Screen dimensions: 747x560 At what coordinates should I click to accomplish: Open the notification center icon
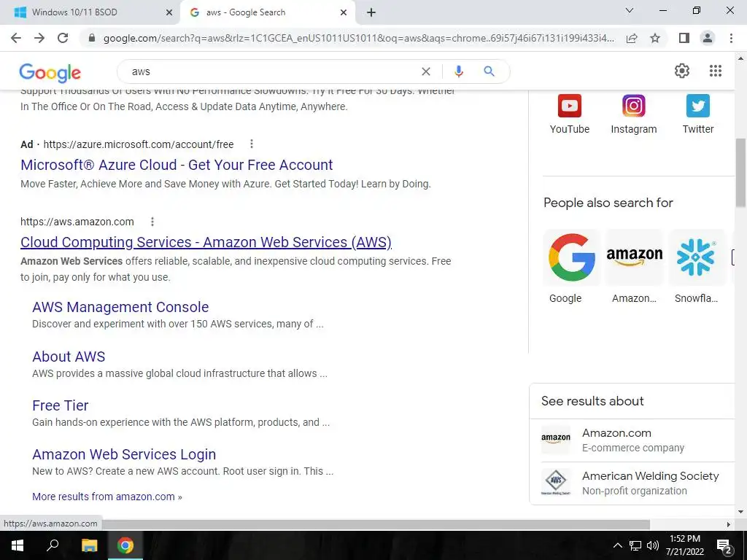724,545
